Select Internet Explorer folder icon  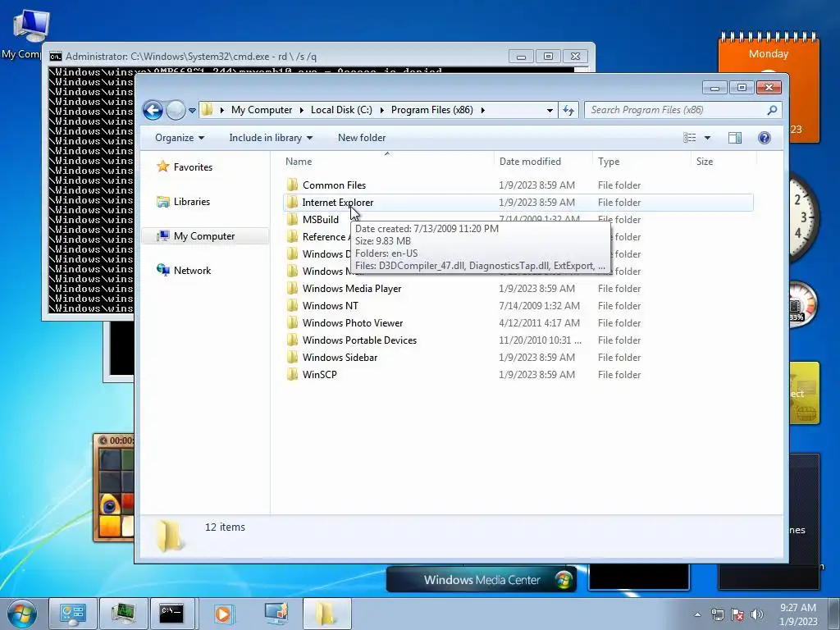click(x=293, y=203)
